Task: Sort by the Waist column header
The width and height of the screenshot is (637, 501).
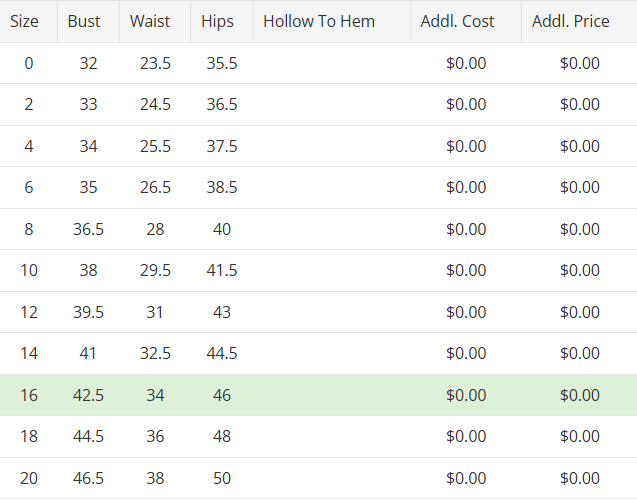Action: [151, 21]
